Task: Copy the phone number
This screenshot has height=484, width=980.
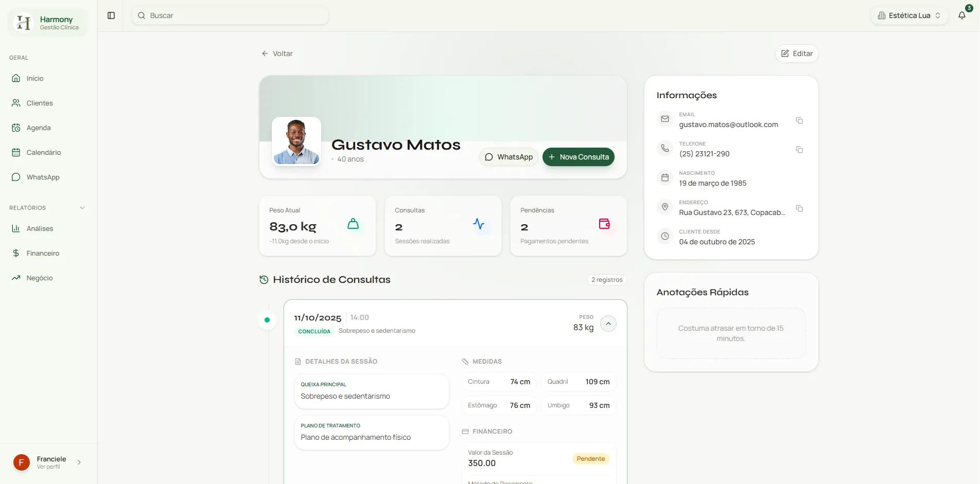Action: [799, 150]
